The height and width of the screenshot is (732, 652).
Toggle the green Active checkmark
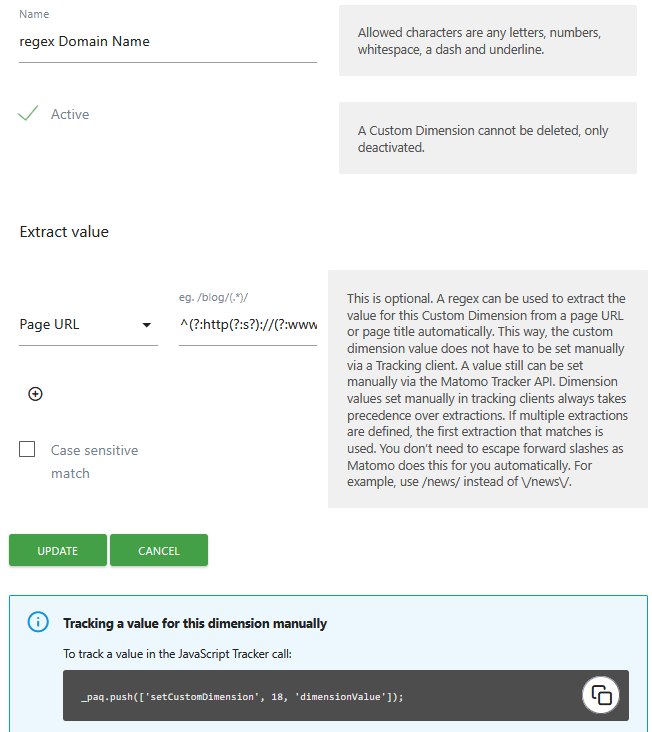pyautogui.click(x=28, y=114)
